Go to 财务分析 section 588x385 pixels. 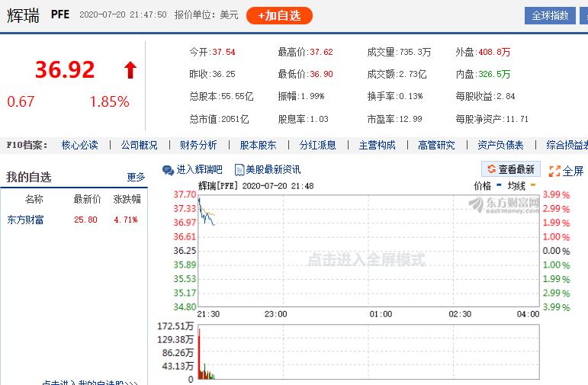point(198,145)
